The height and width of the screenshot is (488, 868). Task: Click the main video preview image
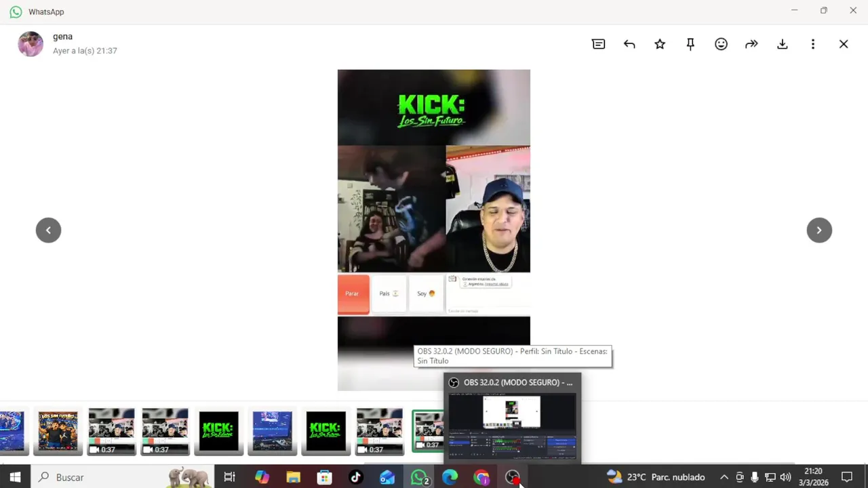[434, 230]
